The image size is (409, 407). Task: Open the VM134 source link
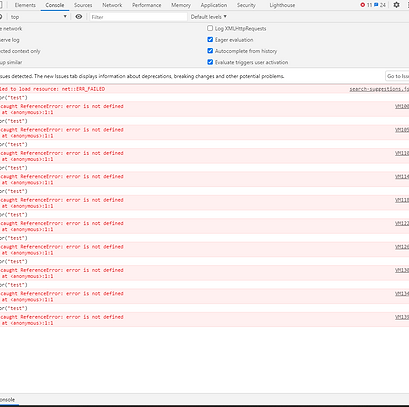pyautogui.click(x=402, y=294)
